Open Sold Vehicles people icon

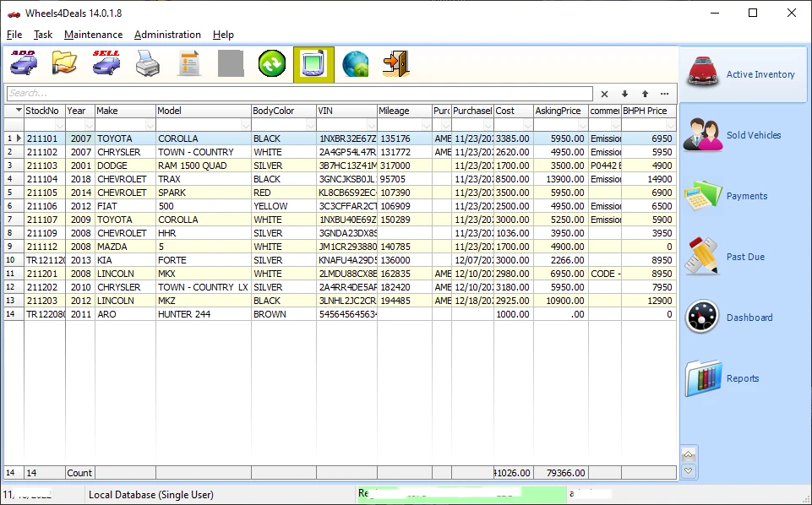[x=703, y=134]
